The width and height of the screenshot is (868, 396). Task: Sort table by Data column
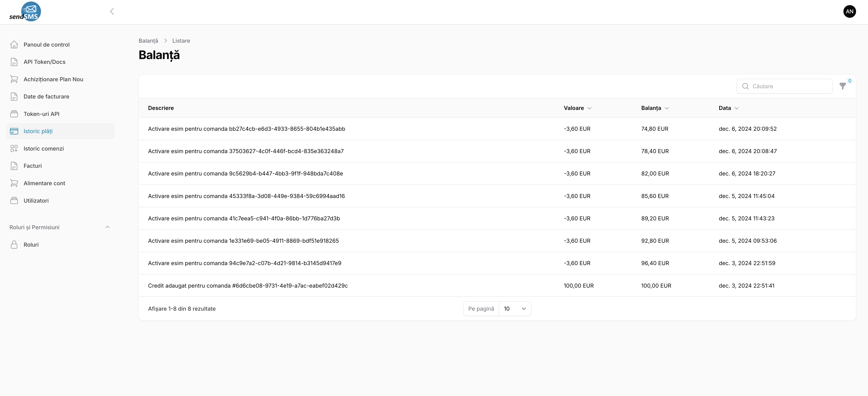click(729, 108)
